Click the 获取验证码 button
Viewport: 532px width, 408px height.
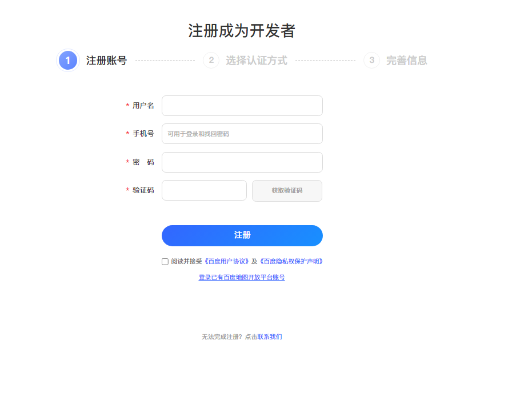(287, 191)
